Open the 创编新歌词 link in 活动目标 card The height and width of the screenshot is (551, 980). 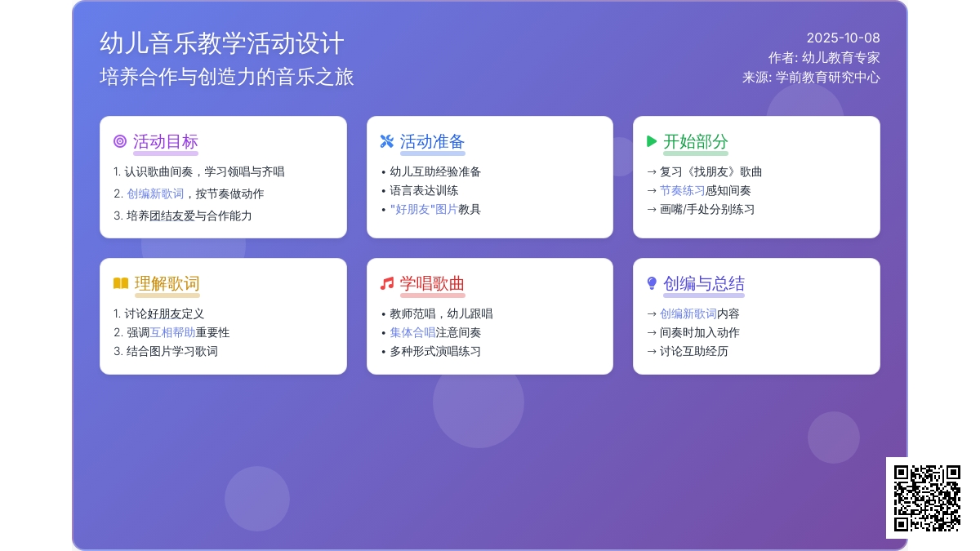(155, 193)
